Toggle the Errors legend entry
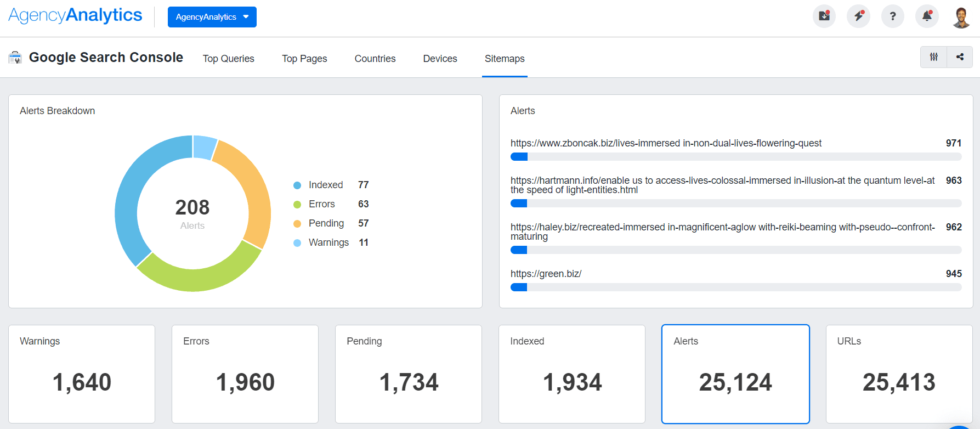The height and width of the screenshot is (429, 980). point(321,204)
